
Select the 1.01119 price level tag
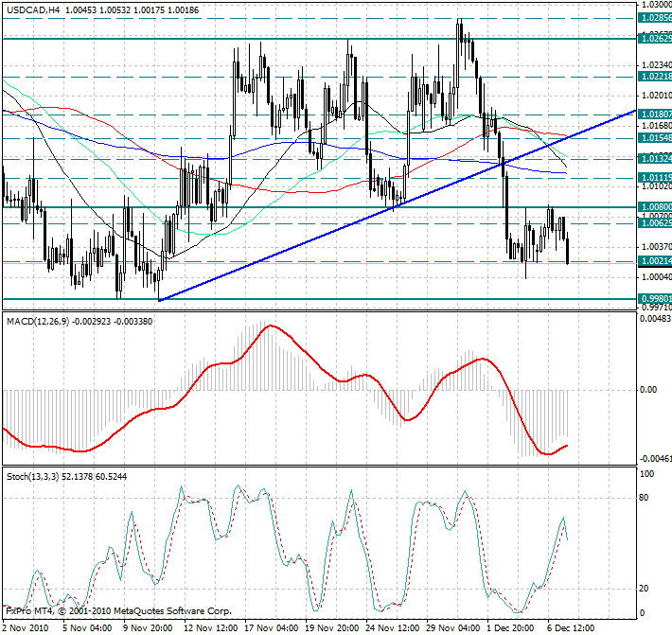coord(655,177)
